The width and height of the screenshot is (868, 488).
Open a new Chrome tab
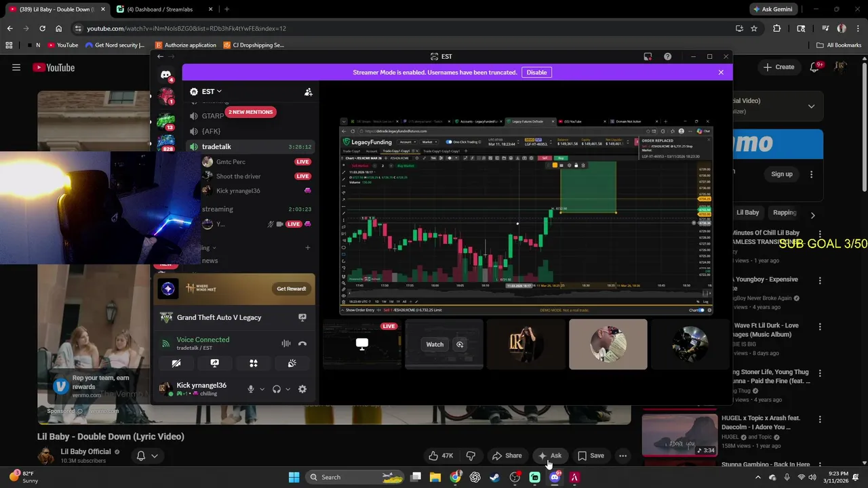226,9
